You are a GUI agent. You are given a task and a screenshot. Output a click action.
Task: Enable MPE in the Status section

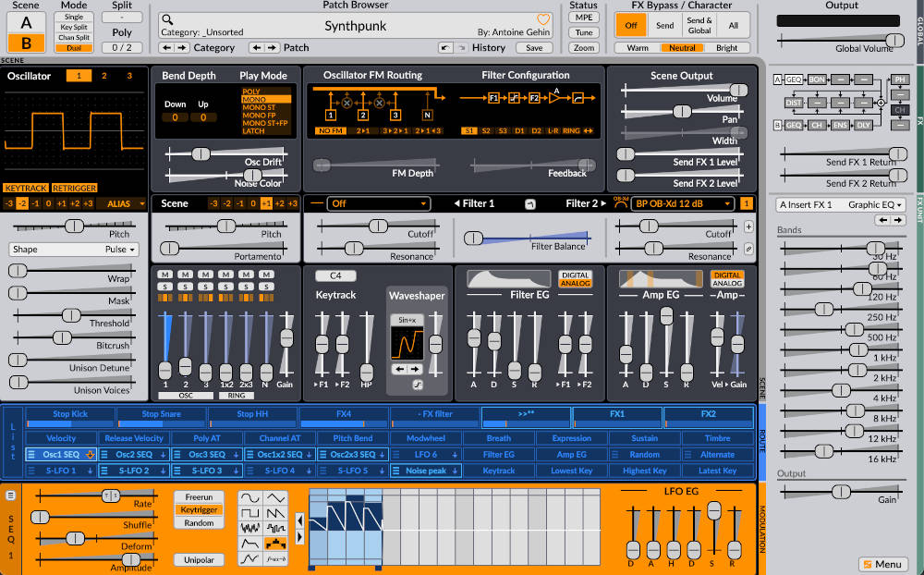[x=583, y=18]
